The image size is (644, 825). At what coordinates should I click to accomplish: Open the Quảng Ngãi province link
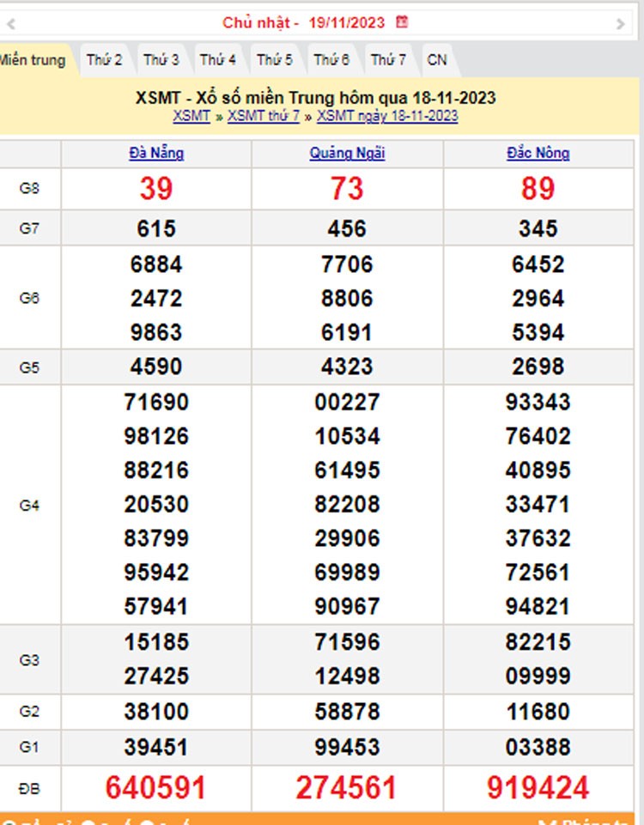tap(347, 153)
